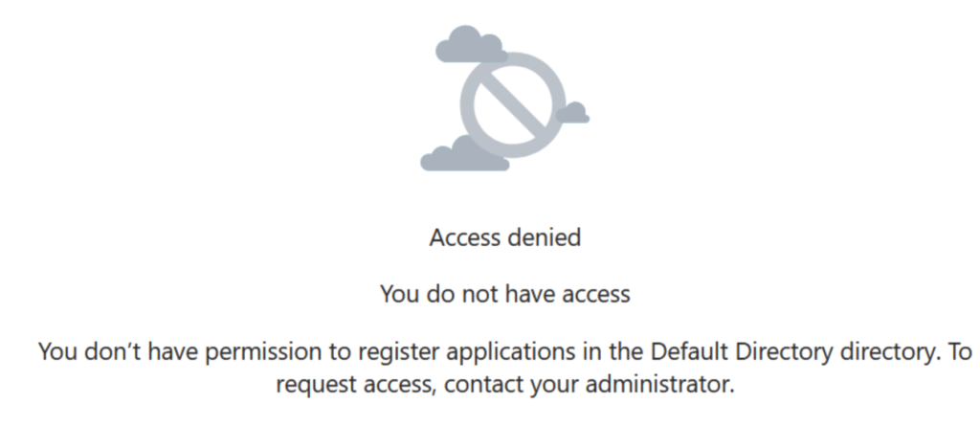The image size is (980, 426).
Task: Click "not have" in the second text line
Action: (x=491, y=294)
